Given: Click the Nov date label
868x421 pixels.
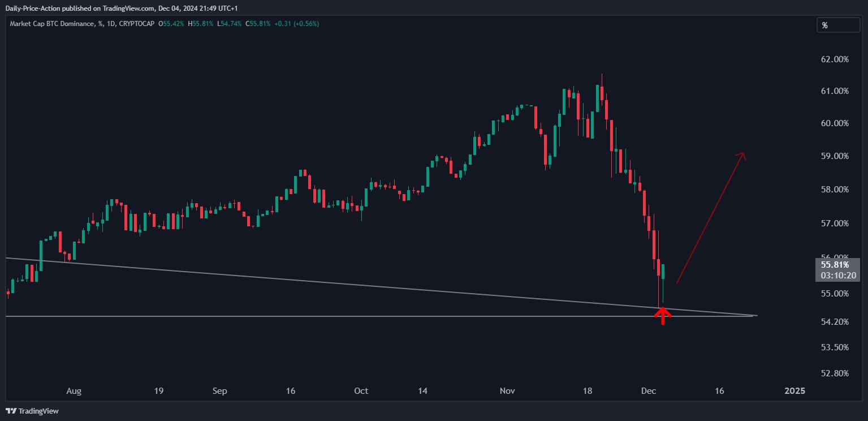Looking at the screenshot, I should tap(508, 391).
